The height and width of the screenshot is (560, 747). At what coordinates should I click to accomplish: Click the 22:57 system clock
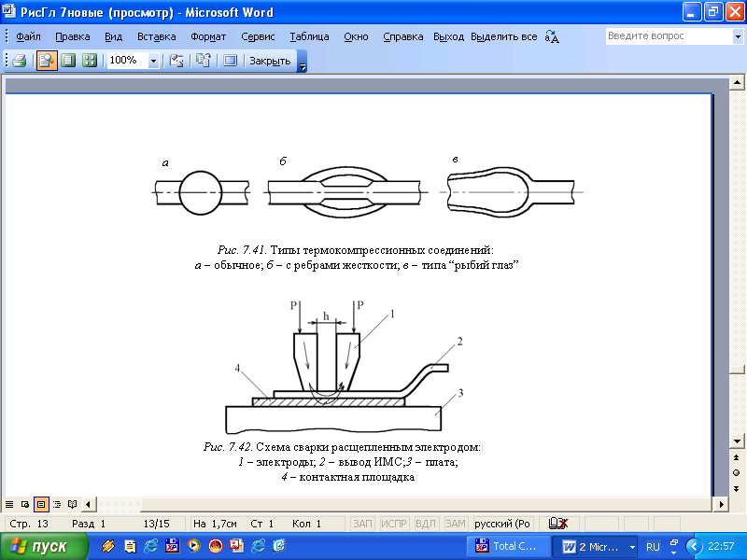pos(721,546)
